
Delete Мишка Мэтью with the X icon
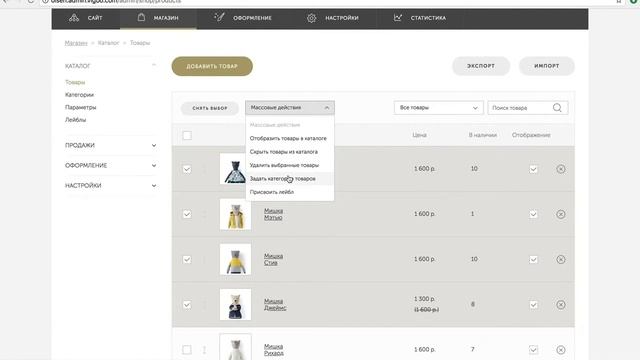tap(561, 214)
